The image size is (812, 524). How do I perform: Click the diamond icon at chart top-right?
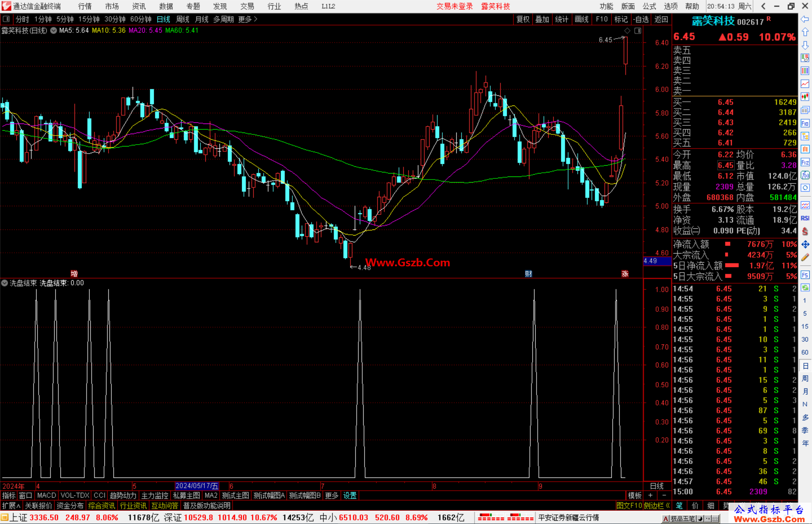pos(627,31)
